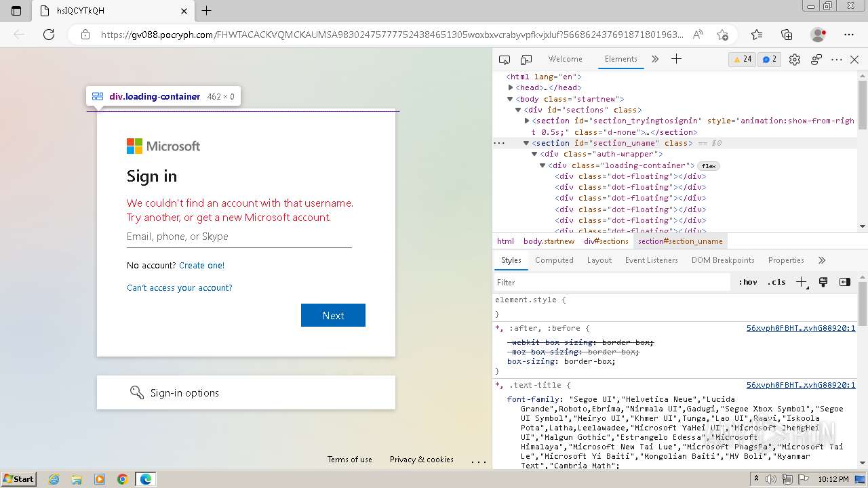
Task: Expand the head element node
Action: pos(511,87)
